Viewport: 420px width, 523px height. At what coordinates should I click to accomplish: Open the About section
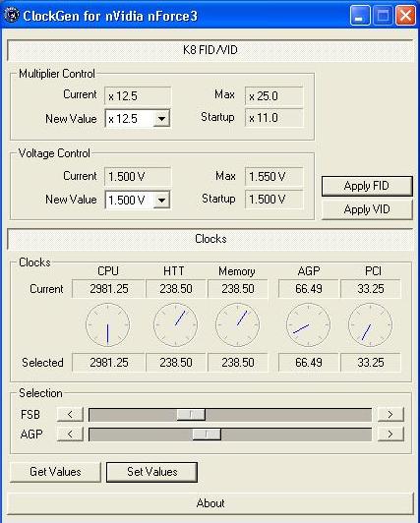[x=210, y=503]
